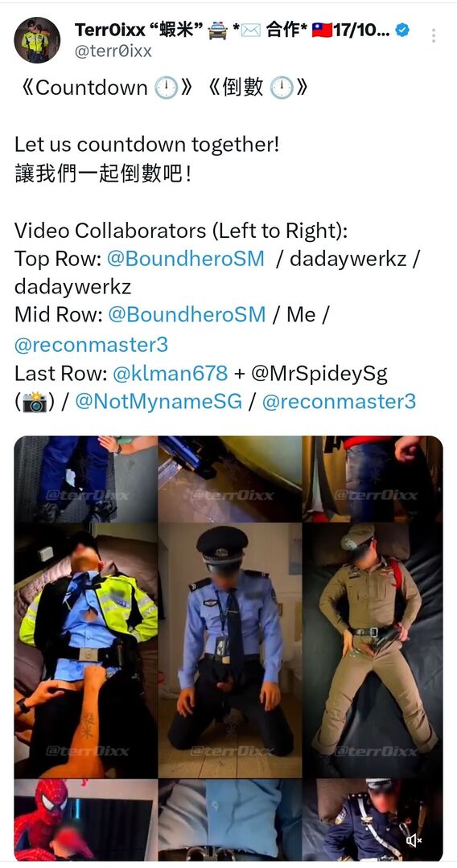Click the Taiwan flag emoji in display name
Image resolution: width=457 pixels, height=868 pixels.
pos(322,30)
